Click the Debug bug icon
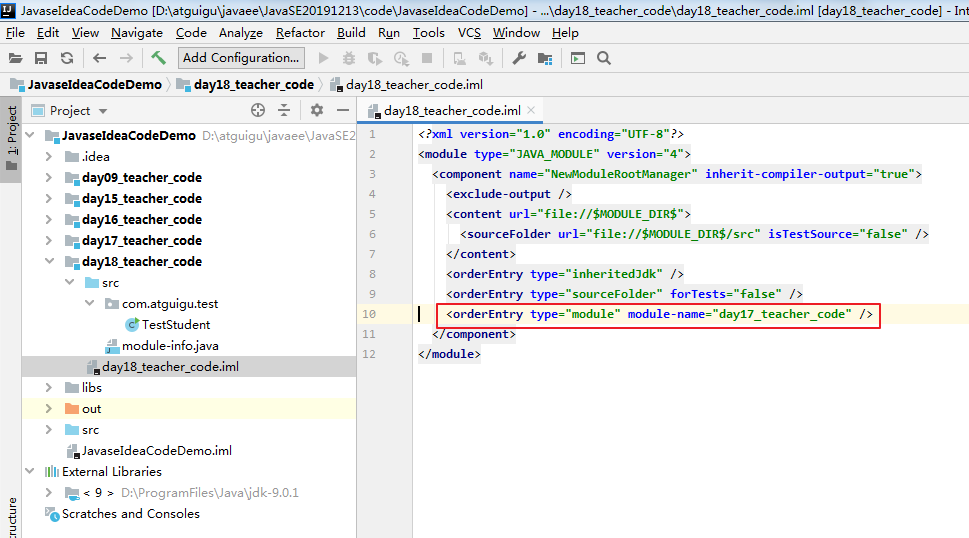This screenshot has height=538, width=969. 349,58
